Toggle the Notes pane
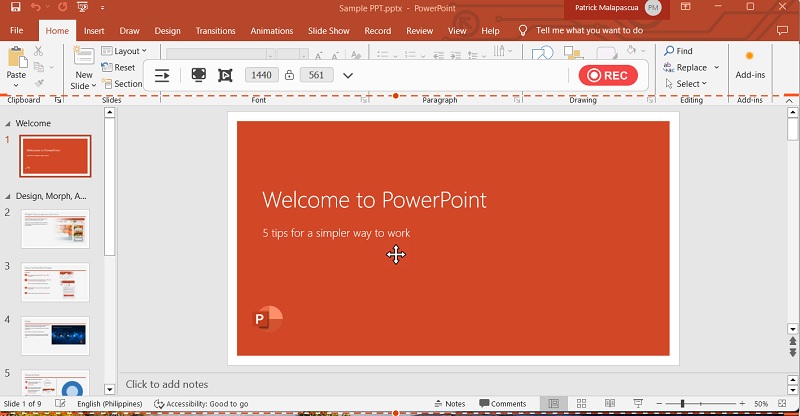Image resolution: width=800 pixels, height=416 pixels. [449, 404]
